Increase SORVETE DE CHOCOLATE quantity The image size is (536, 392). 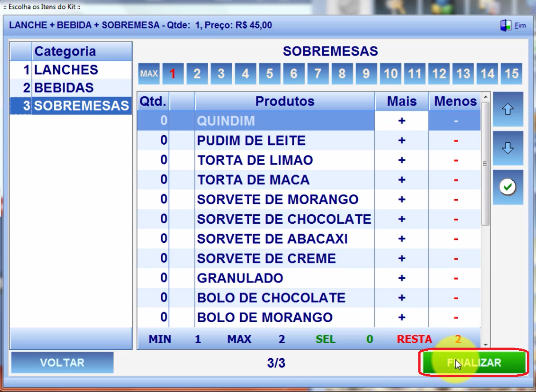(402, 219)
